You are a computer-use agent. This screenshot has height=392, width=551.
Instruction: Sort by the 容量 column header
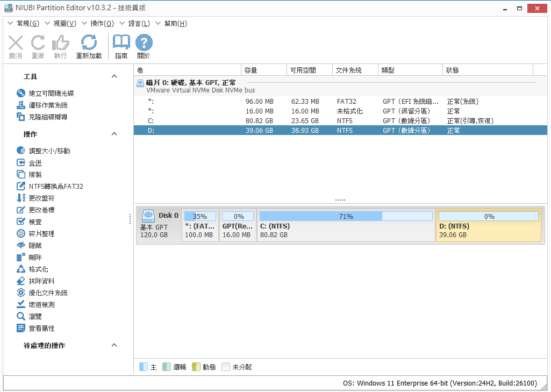coord(264,70)
